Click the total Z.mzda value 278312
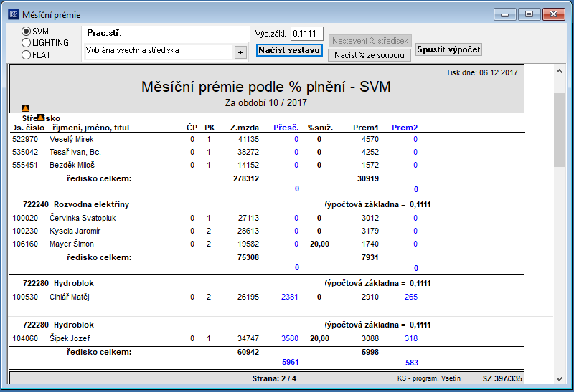574x392 pixels. pyautogui.click(x=246, y=178)
